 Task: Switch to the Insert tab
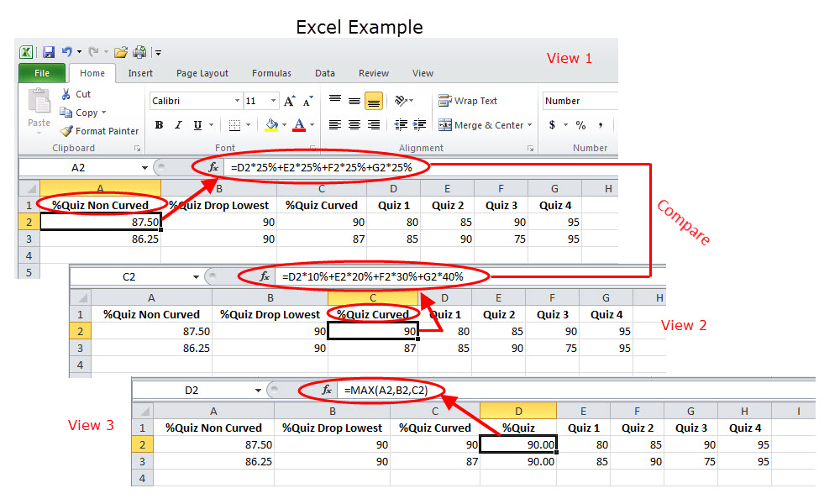pyautogui.click(x=140, y=73)
